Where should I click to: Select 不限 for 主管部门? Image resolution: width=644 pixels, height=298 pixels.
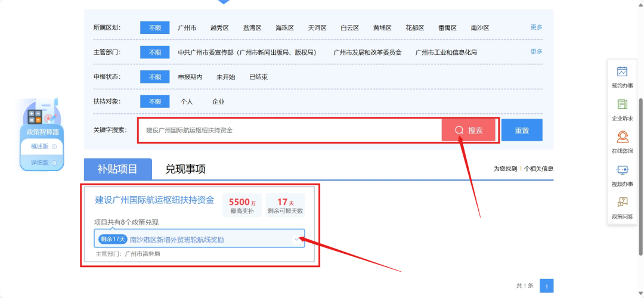155,52
